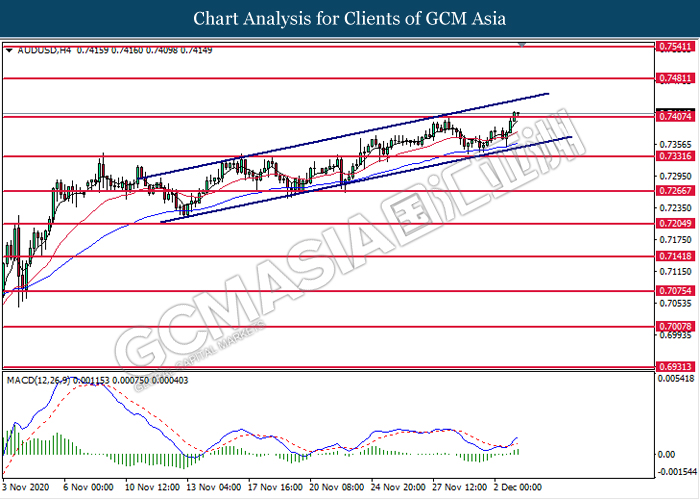Click the 27 Nov 12:00 time label
Viewport: 700px width, 500px height.
(460, 487)
